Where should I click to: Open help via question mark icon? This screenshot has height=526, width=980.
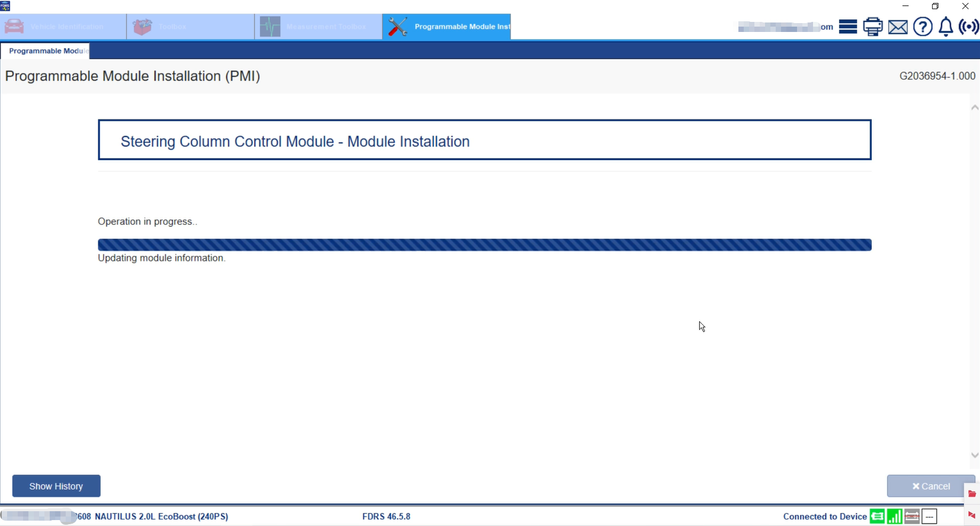[923, 27]
